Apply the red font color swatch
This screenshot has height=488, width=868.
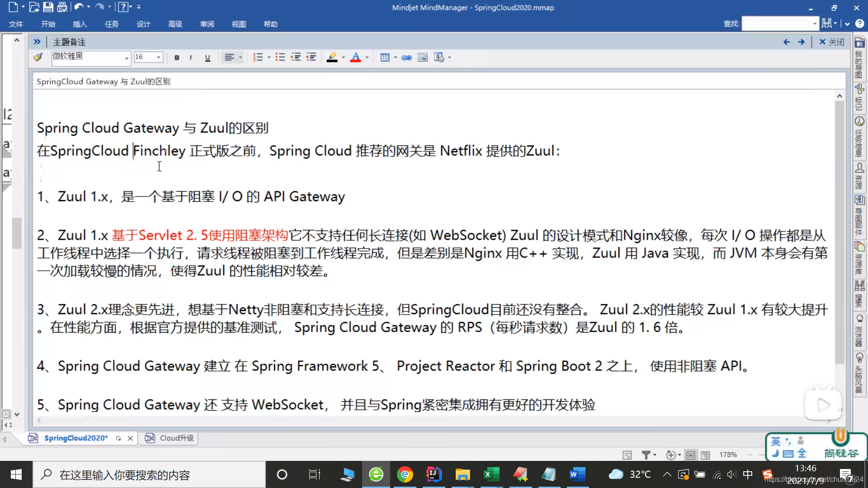coord(356,57)
